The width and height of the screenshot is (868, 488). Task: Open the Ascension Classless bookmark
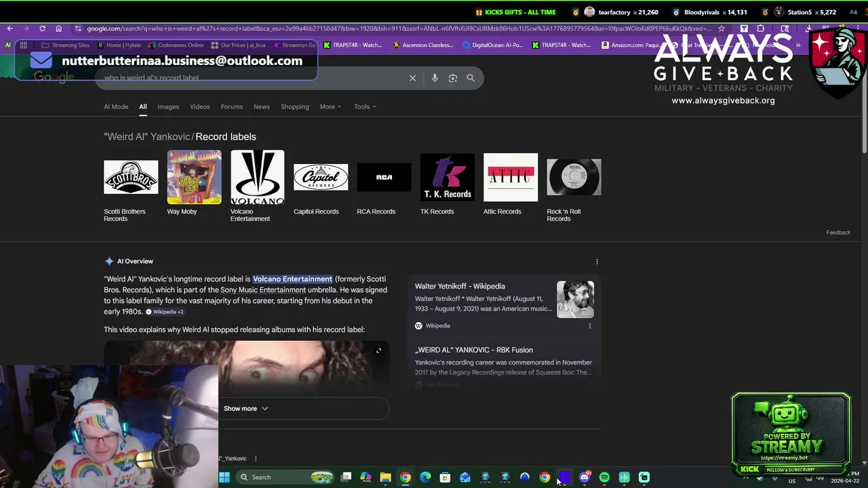click(x=422, y=45)
